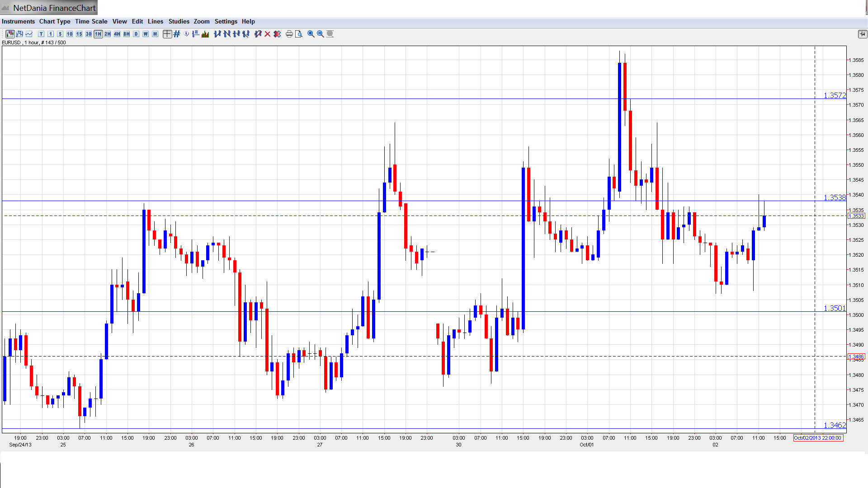This screenshot has height=488, width=868.
Task: Click zoom out magnifier icon
Action: [320, 34]
